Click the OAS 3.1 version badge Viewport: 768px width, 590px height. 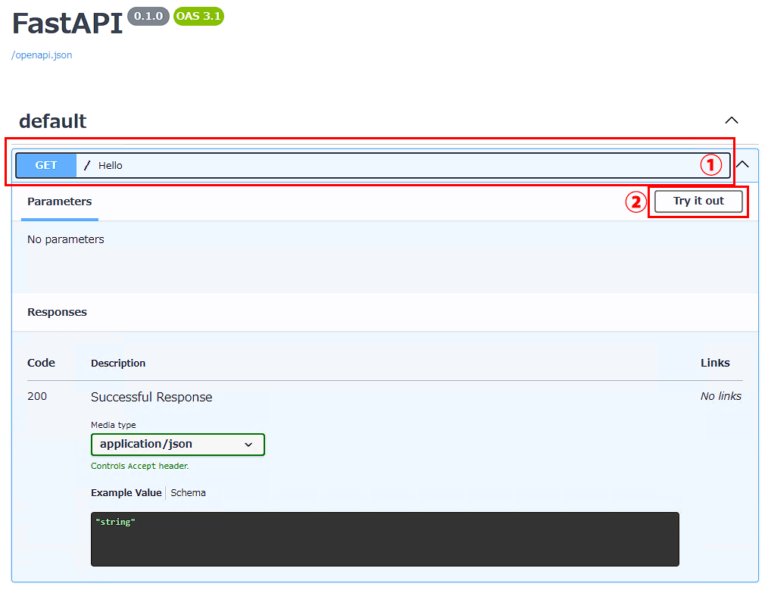(x=198, y=16)
